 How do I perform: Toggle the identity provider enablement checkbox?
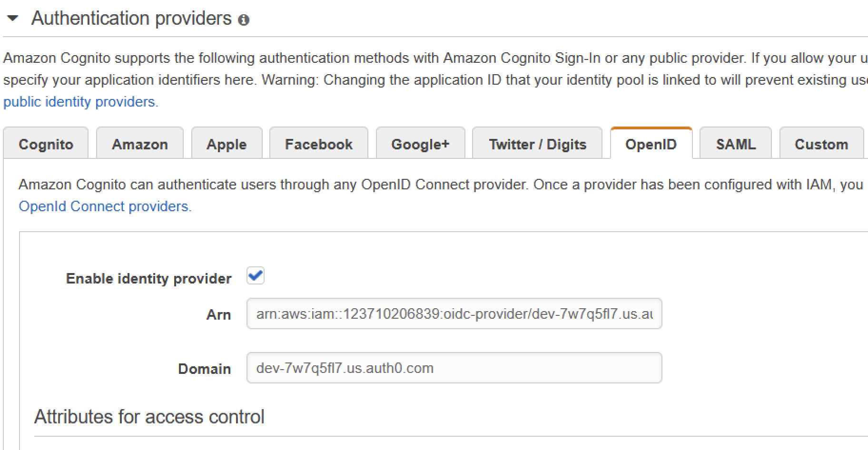click(x=255, y=275)
